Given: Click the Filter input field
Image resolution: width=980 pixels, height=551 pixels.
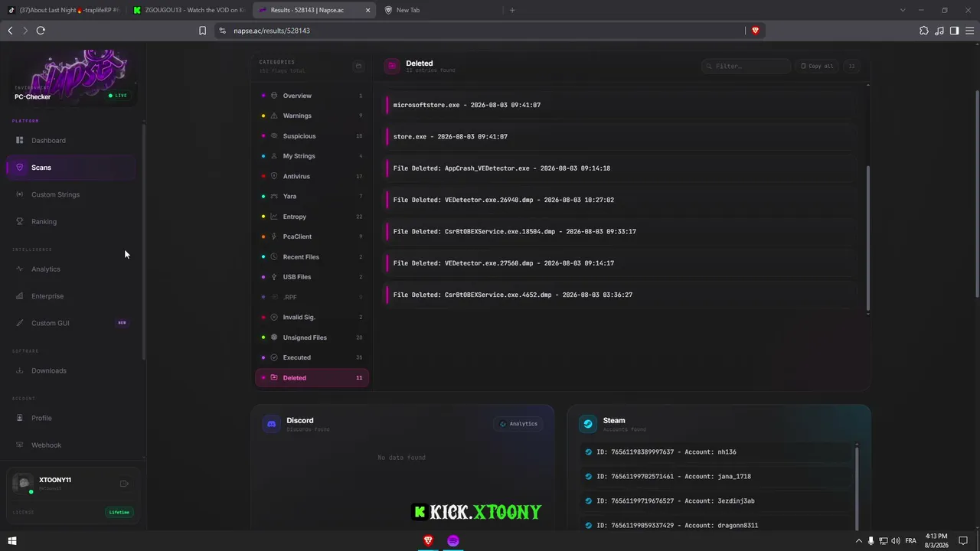Looking at the screenshot, I should pyautogui.click(x=746, y=67).
